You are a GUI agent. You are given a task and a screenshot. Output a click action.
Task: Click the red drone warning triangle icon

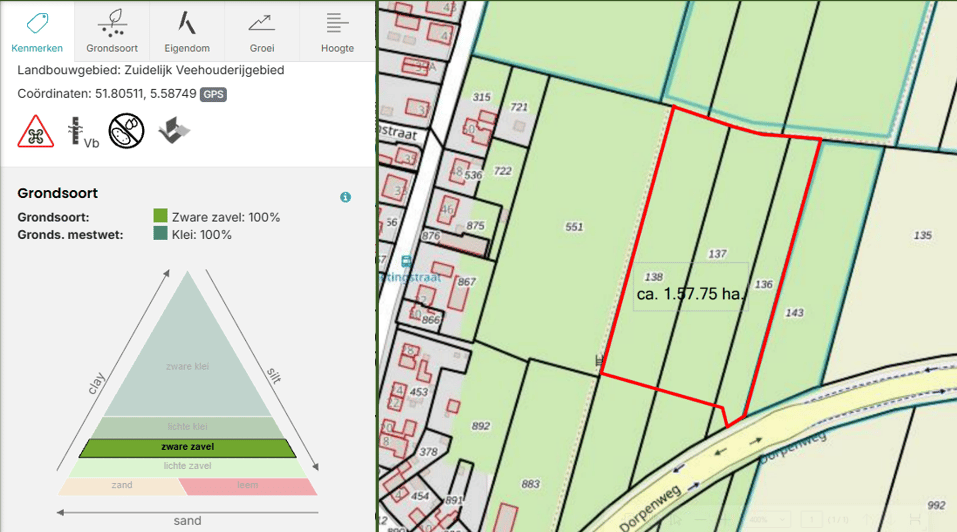(35, 131)
